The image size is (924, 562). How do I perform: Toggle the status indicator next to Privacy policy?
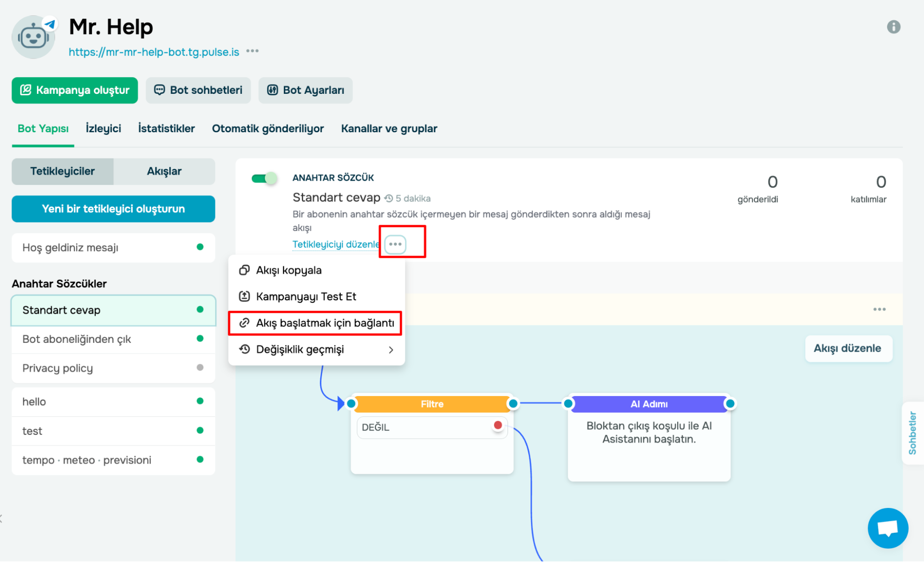[x=200, y=367]
